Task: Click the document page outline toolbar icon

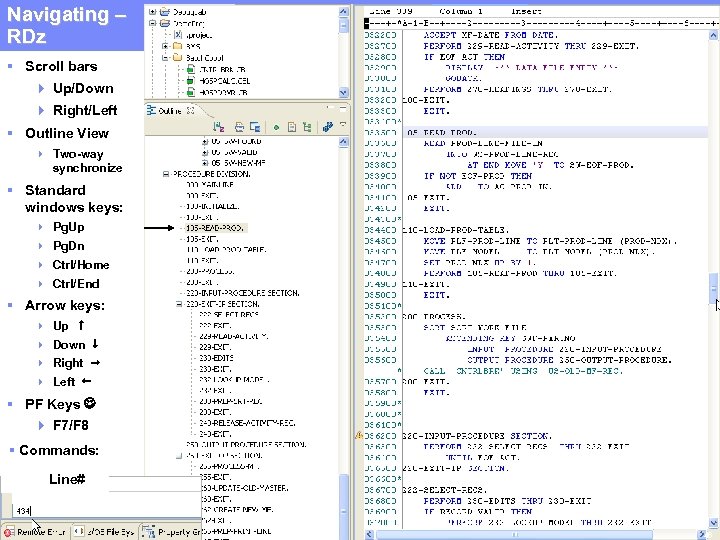Action: point(292,127)
